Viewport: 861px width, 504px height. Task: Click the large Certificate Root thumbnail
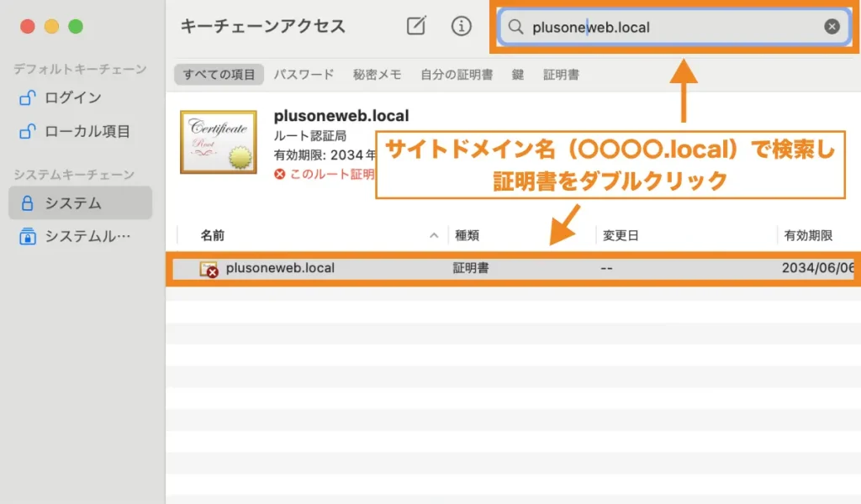tap(219, 142)
